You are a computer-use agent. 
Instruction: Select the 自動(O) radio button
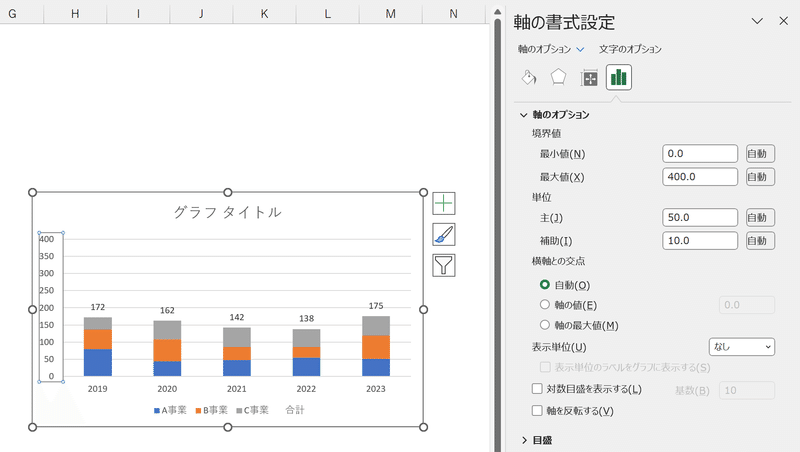click(545, 285)
